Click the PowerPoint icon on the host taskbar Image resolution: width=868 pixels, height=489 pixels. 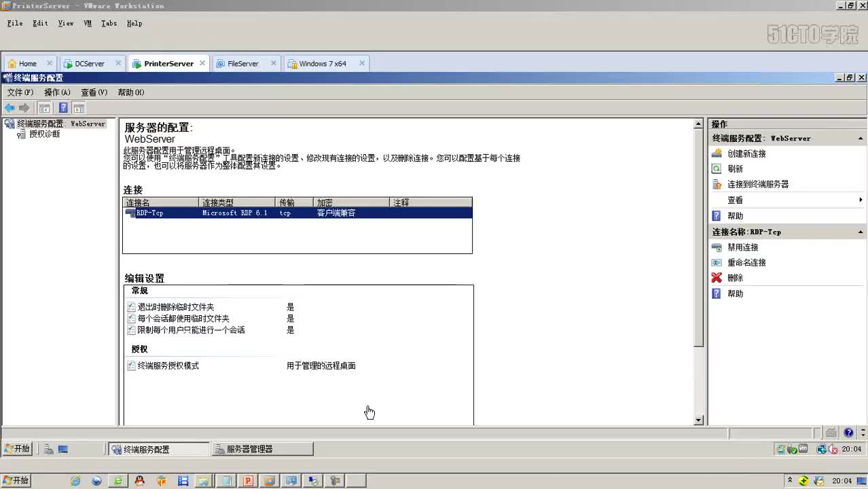[x=248, y=481]
